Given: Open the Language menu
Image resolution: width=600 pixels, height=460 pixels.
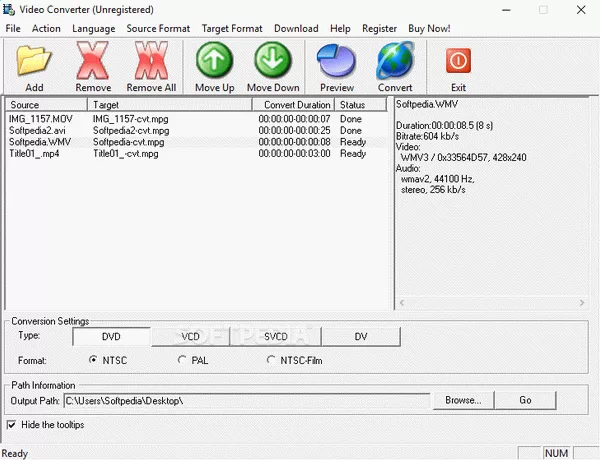Looking at the screenshot, I should 94,29.
